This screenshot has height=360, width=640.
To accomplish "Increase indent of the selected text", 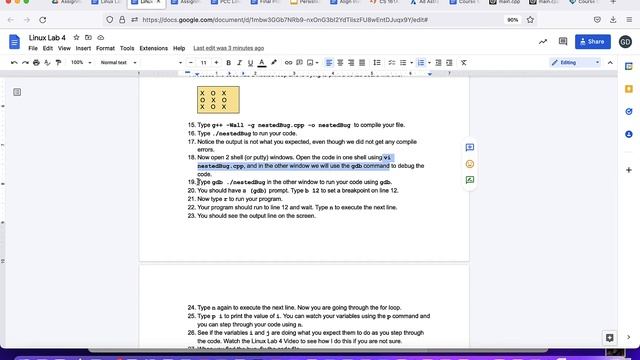I will pos(449,62).
